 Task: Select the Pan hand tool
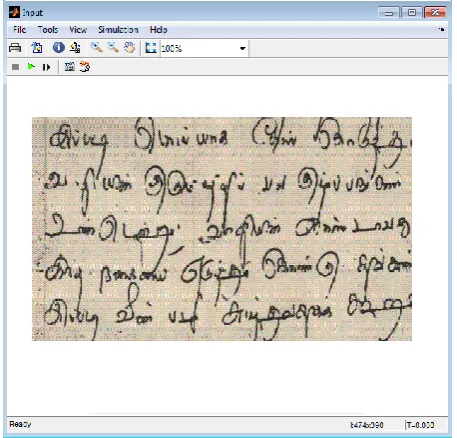(x=129, y=48)
